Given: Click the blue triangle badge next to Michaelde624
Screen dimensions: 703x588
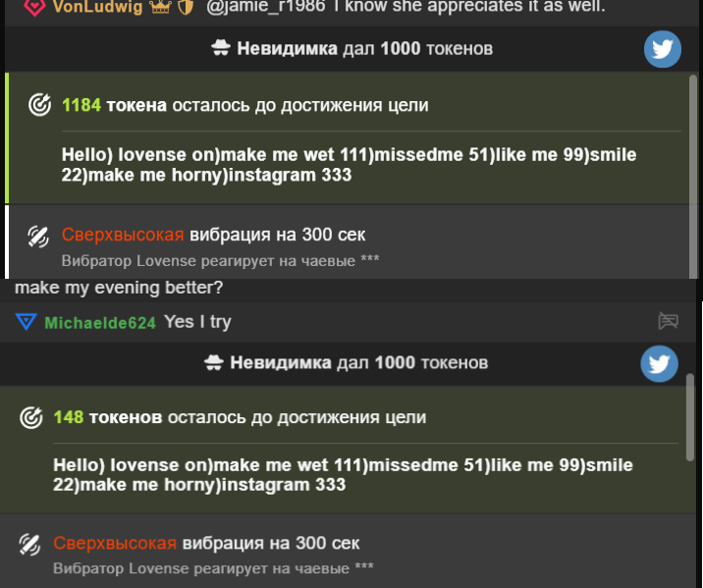Looking at the screenshot, I should pyautogui.click(x=26, y=322).
